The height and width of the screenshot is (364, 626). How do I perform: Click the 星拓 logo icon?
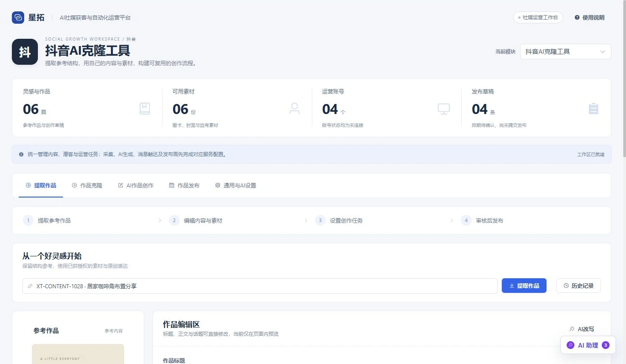18,17
